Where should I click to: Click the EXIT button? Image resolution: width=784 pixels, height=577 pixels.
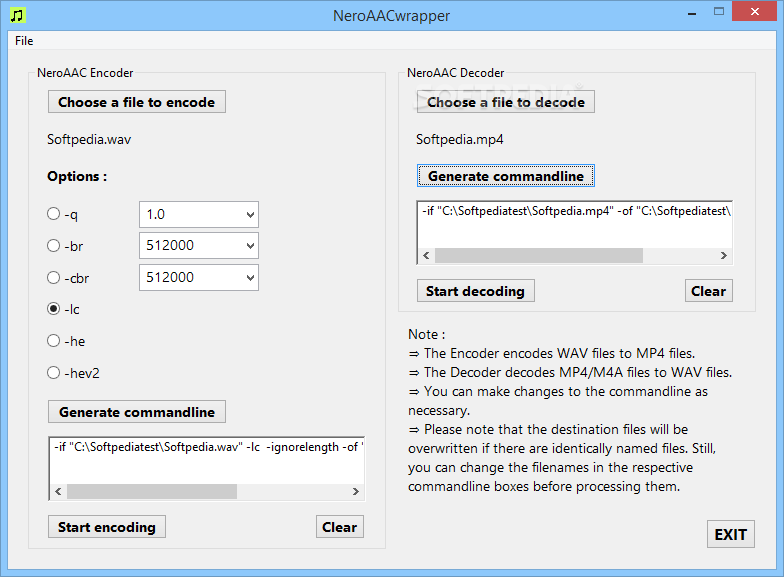coord(730,534)
